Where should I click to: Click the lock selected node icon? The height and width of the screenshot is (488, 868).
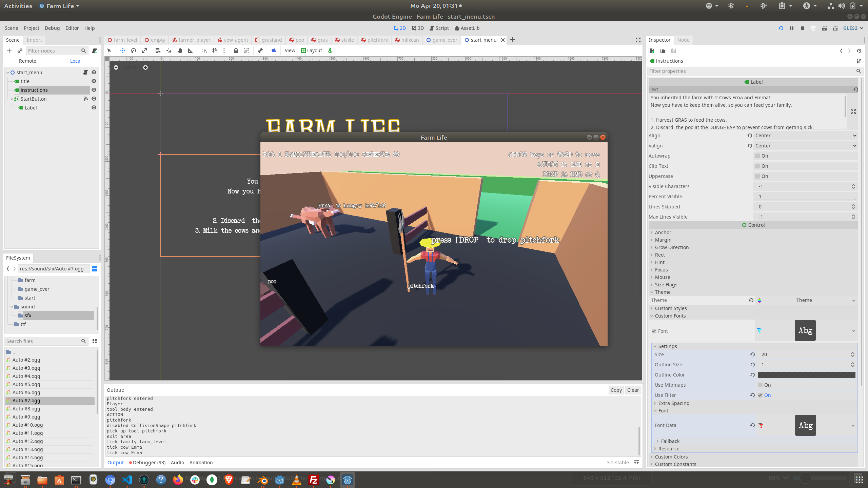236,50
